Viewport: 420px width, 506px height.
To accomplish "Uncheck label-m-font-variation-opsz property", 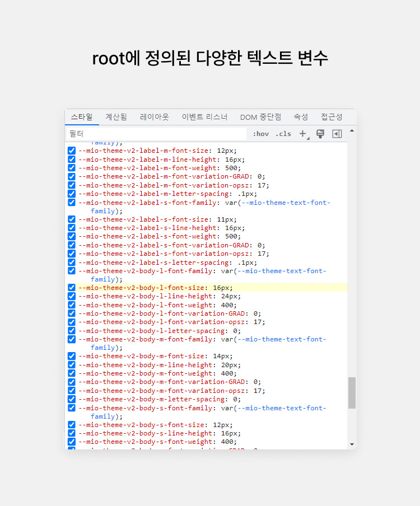I will [72, 185].
